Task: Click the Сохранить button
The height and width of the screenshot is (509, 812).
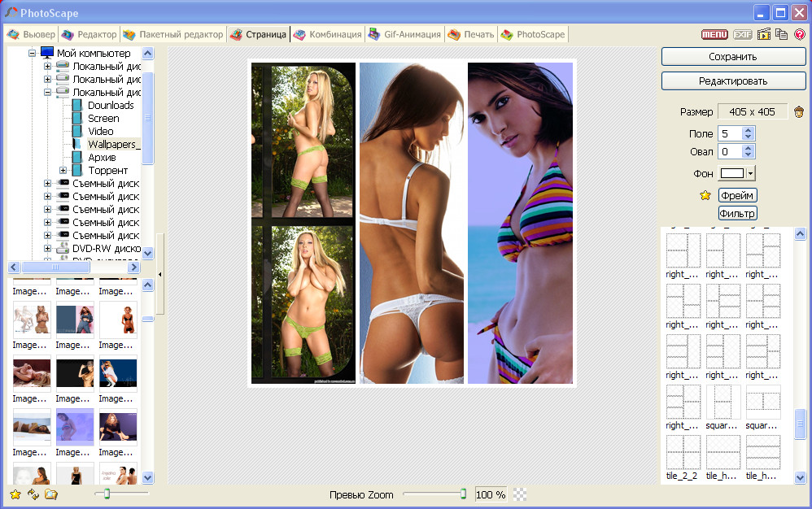Action: (733, 57)
